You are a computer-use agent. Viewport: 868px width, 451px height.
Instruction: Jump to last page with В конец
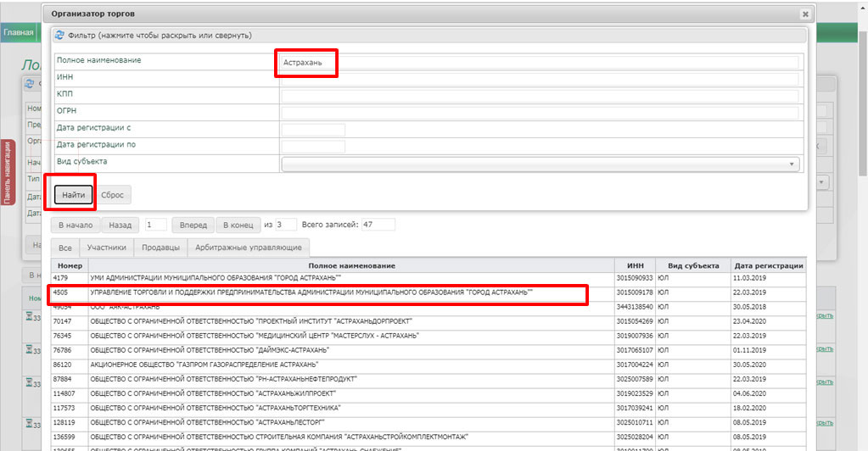point(237,225)
